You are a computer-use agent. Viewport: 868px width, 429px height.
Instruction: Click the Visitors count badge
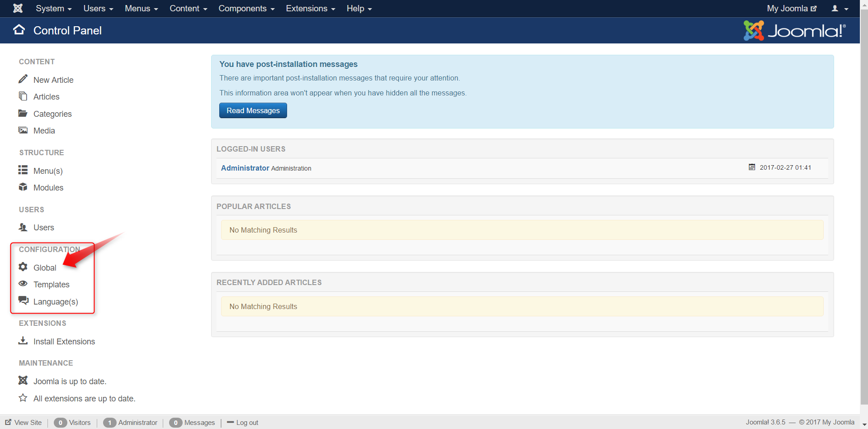pos(60,423)
